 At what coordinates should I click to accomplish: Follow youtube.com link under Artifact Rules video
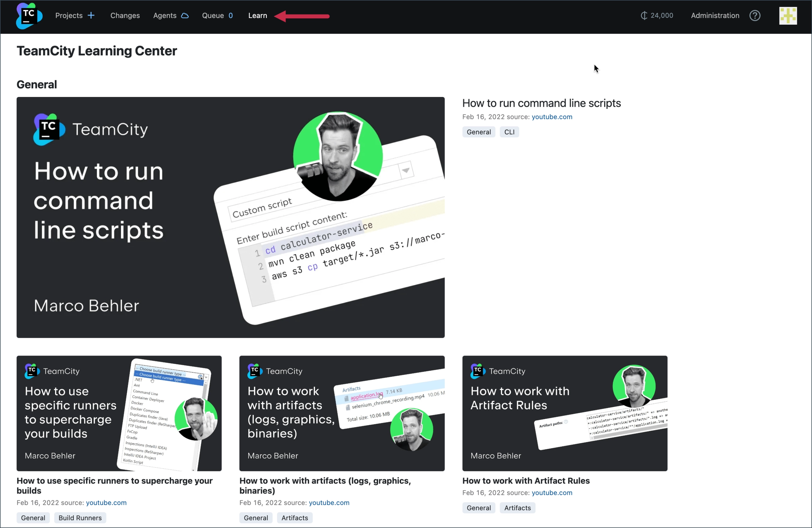(x=552, y=493)
